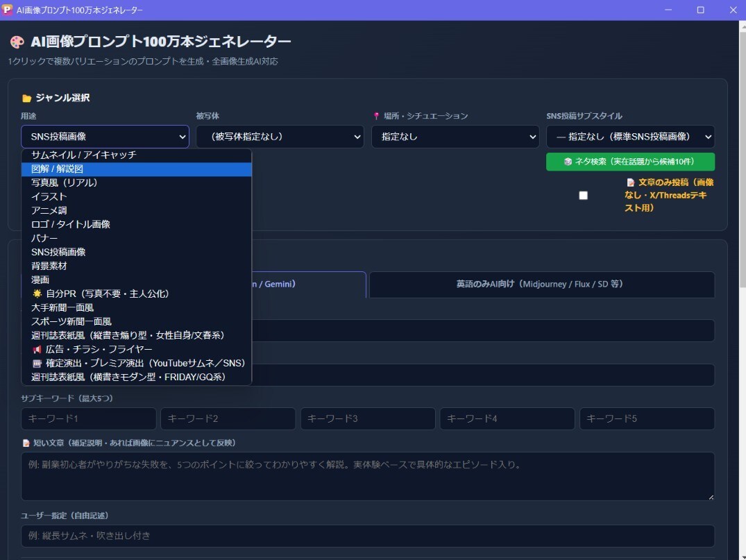Pick SNS投稿画像 in the open list
This screenshot has height=560, width=746.
pyautogui.click(x=137, y=252)
